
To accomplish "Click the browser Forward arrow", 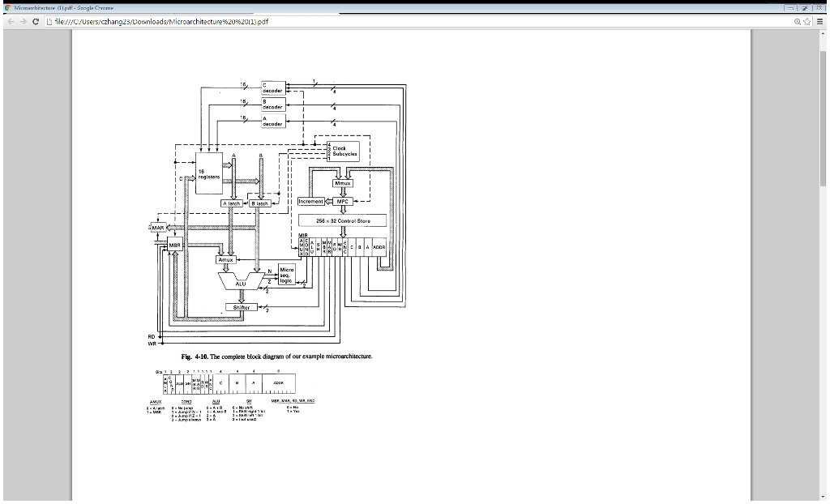I will coord(21,21).
